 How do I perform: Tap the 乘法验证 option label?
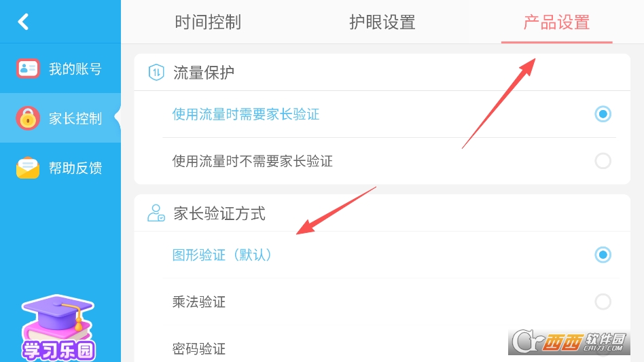199,302
